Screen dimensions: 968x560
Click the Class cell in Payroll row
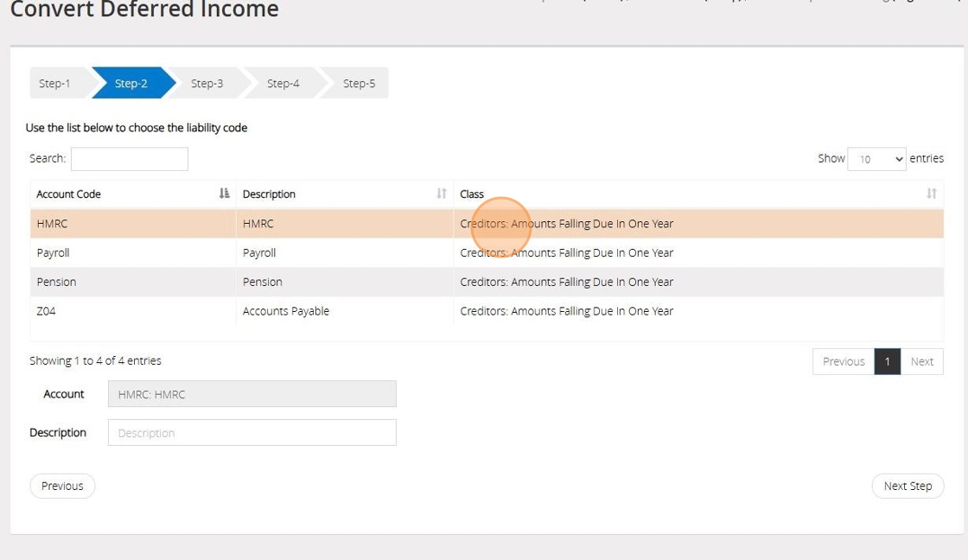(698, 252)
